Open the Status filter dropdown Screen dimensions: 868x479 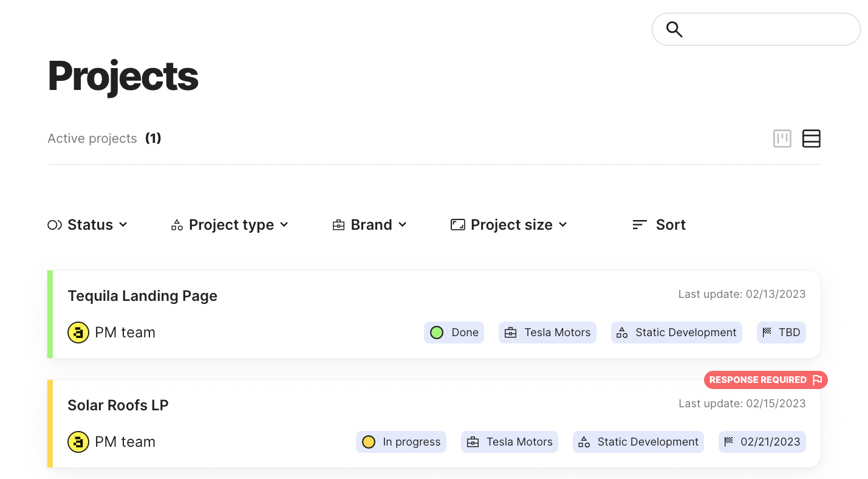[87, 225]
